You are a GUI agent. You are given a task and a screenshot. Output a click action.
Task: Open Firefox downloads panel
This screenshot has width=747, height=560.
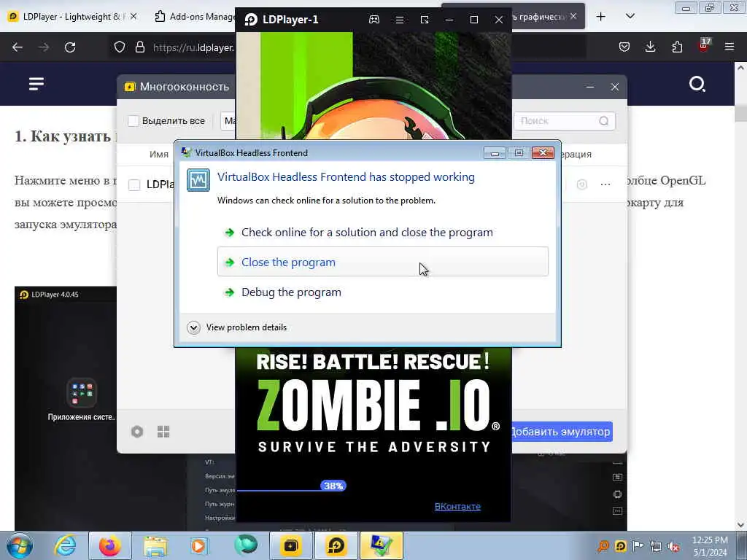point(650,47)
